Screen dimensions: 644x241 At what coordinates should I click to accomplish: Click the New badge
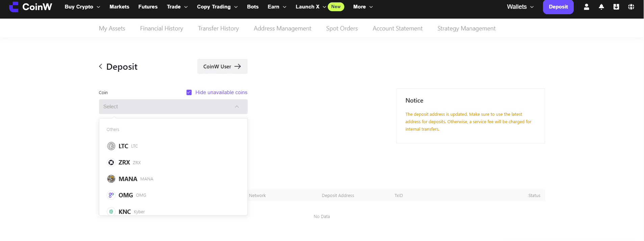pos(336,7)
